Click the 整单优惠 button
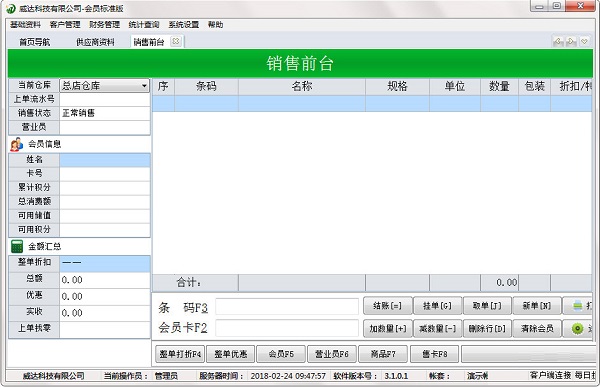Viewport: 600px width, 387px height. point(230,354)
